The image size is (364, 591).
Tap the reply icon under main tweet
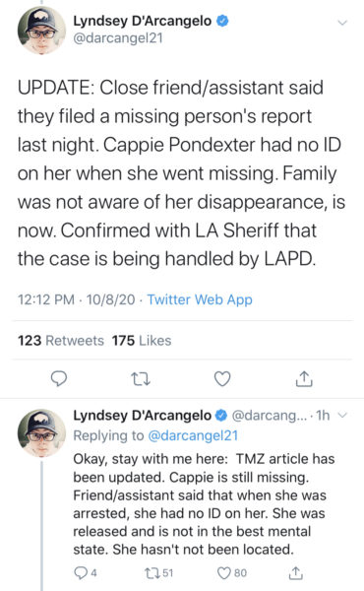click(x=59, y=379)
